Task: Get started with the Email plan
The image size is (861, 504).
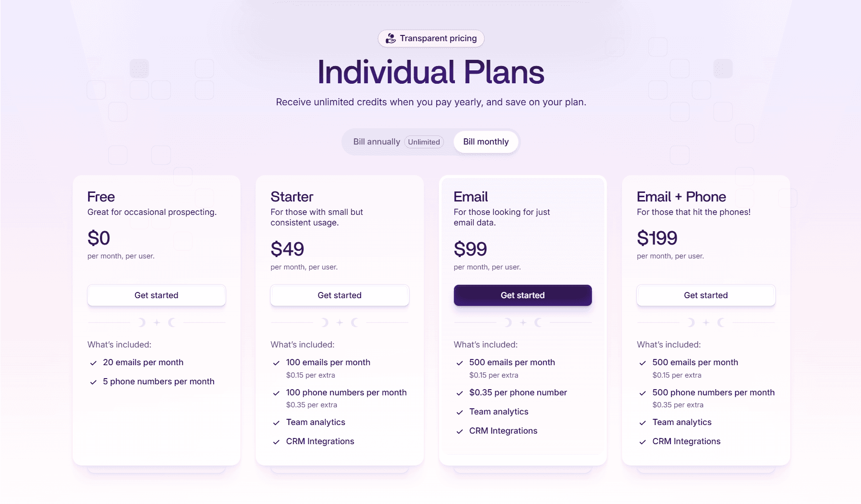Action: pos(522,295)
